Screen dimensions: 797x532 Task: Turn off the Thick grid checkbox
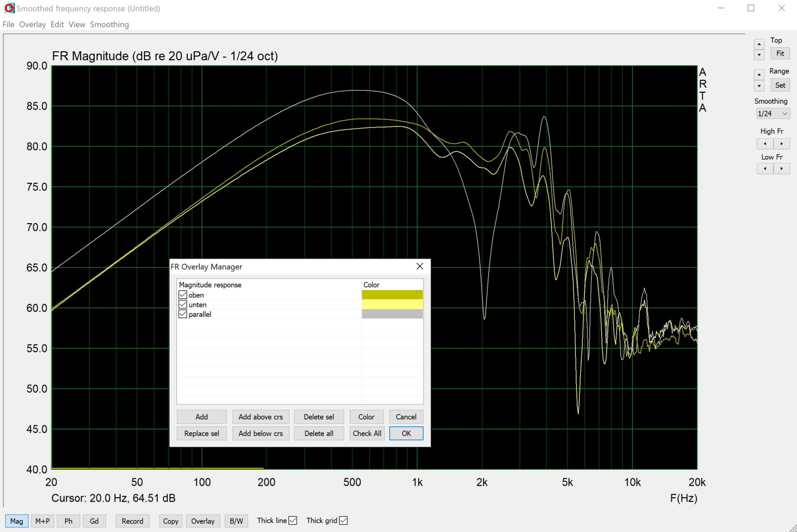click(x=343, y=521)
